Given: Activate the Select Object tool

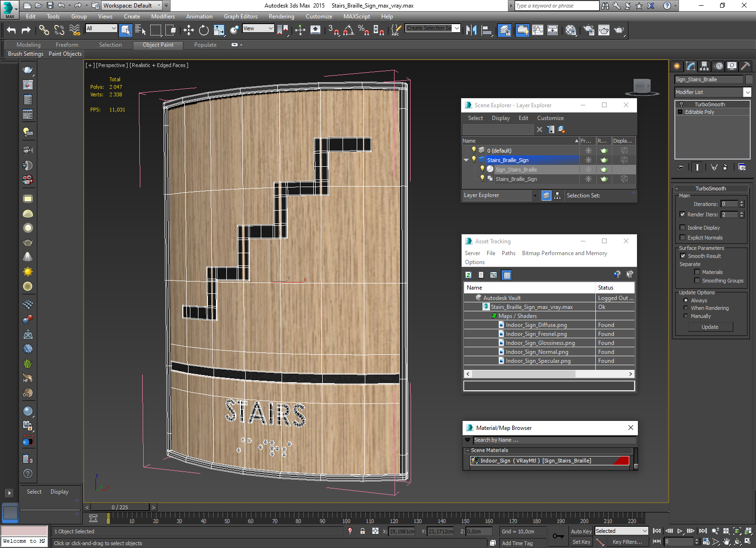Looking at the screenshot, I should click(125, 30).
